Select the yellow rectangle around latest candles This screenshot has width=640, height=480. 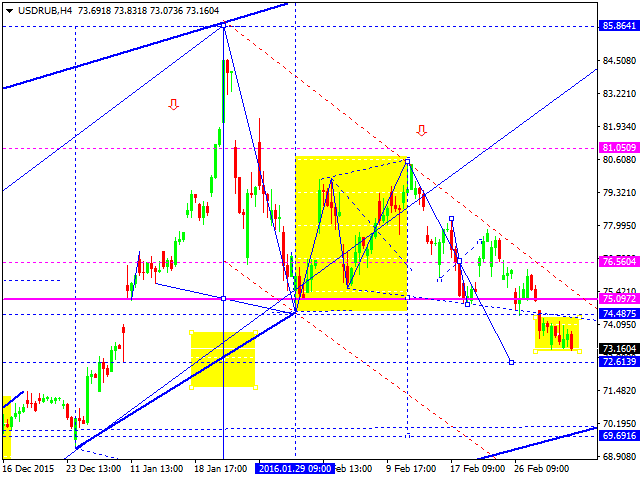[x=557, y=334]
